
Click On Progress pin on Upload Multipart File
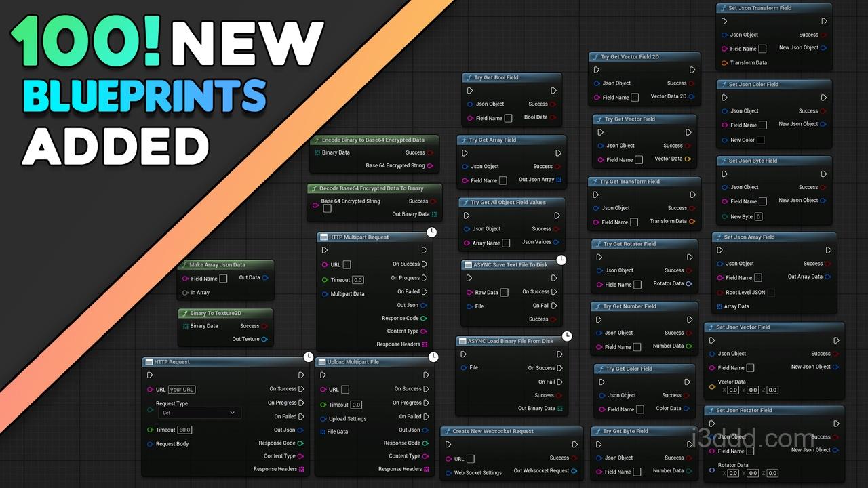(x=426, y=403)
